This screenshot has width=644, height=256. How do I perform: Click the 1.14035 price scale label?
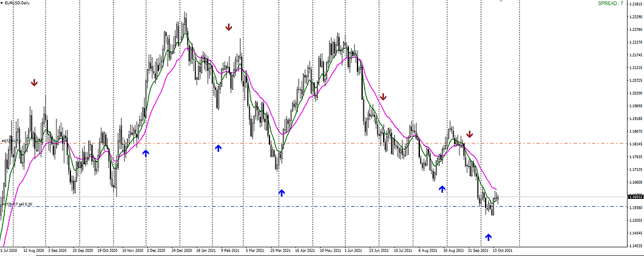636,245
